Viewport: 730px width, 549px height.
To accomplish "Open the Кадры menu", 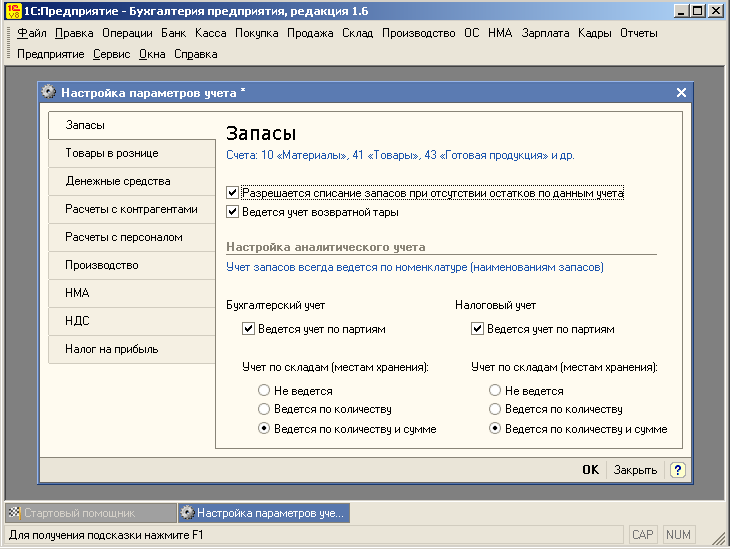I will 595,33.
